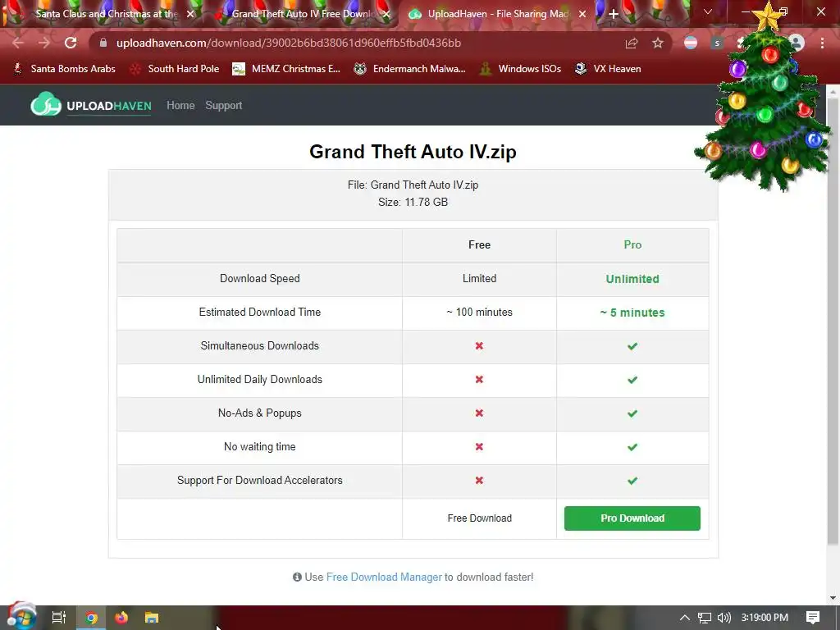
Task: Click red X for Simultaneous Downloads
Action: tap(479, 345)
